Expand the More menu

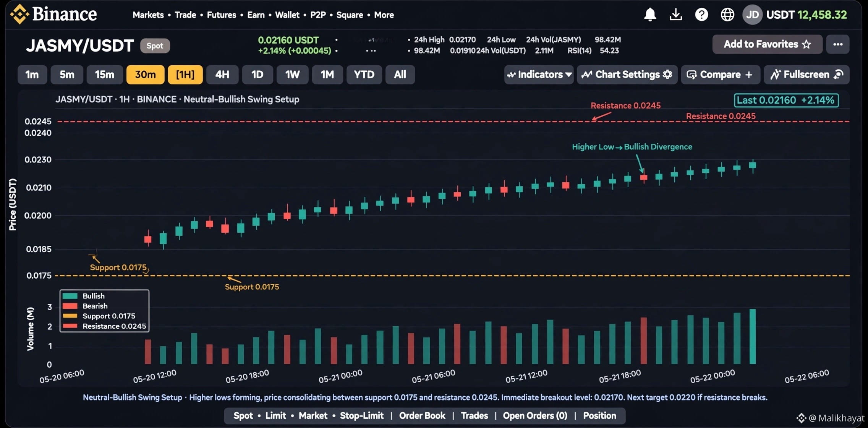click(384, 15)
